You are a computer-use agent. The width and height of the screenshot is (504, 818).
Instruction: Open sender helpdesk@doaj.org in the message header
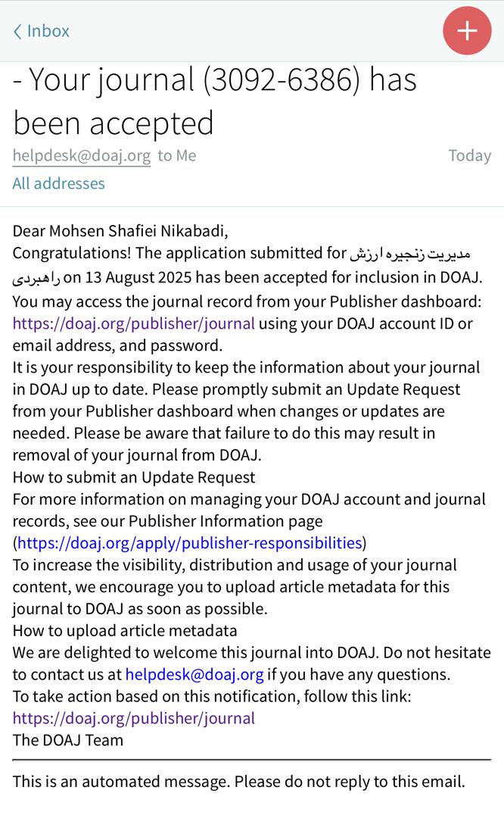(81, 156)
